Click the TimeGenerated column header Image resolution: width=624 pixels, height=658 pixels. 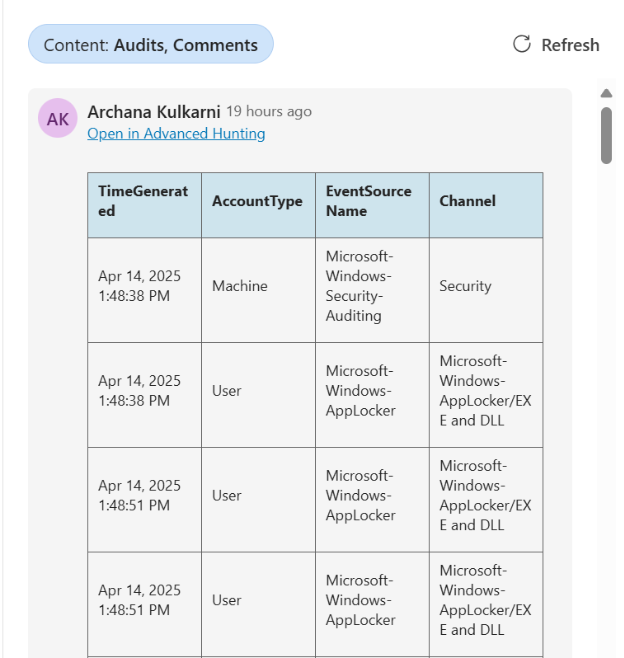pos(143,201)
